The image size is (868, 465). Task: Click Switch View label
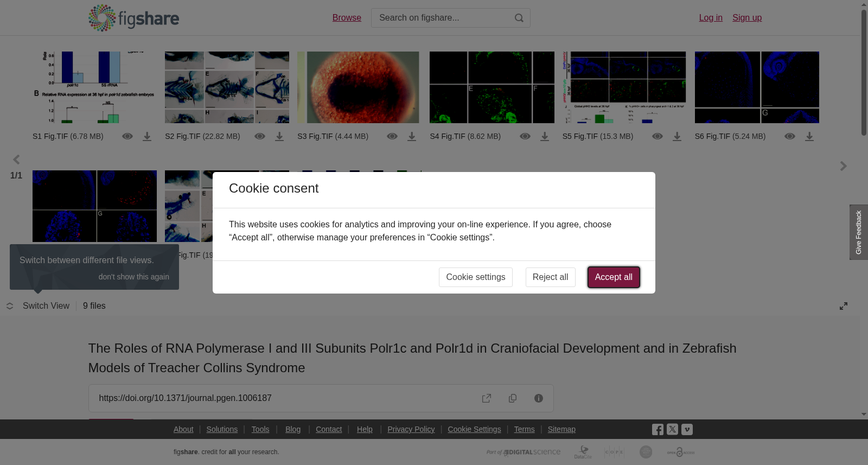coord(46,306)
